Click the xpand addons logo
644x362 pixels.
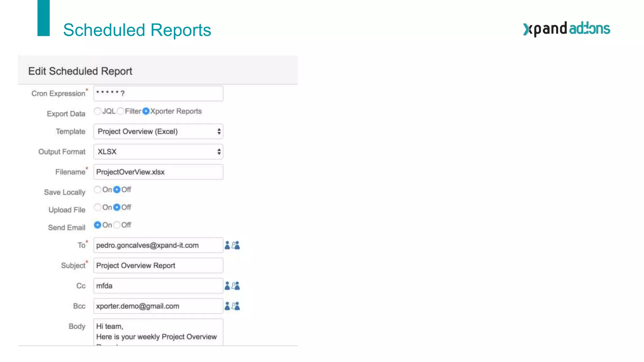click(x=566, y=29)
